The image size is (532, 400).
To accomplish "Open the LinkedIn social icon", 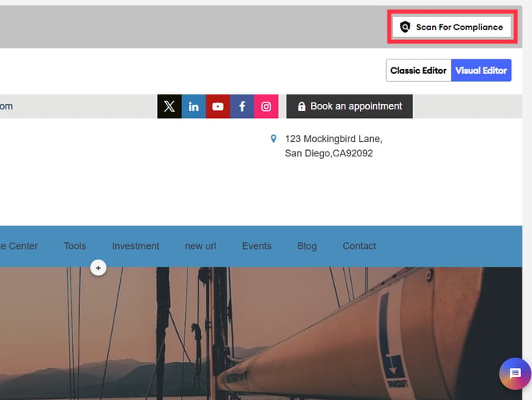I will [x=194, y=106].
